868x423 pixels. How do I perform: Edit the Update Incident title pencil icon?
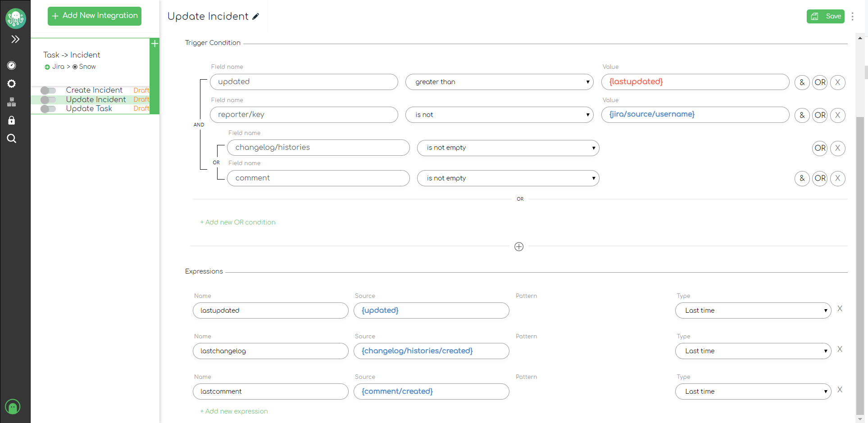pos(256,17)
